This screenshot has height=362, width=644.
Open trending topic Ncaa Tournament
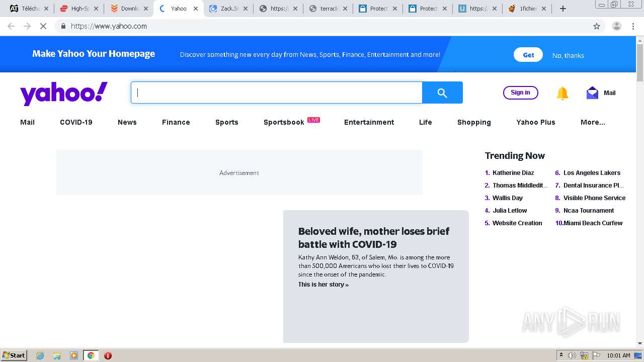589,211
